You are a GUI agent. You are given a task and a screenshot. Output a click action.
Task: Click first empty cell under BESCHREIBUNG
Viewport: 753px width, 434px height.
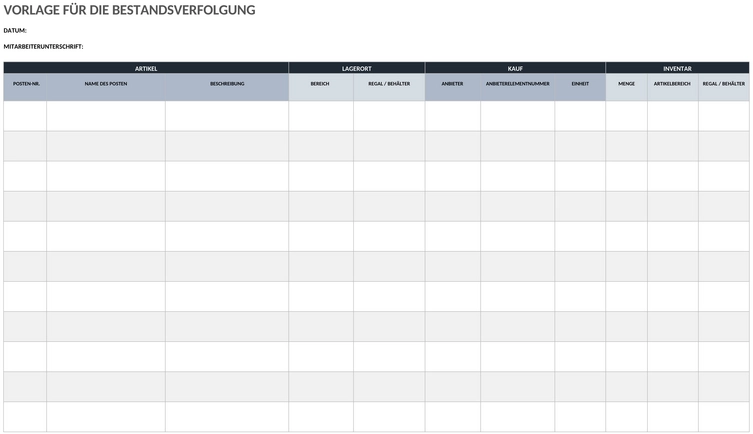click(227, 116)
